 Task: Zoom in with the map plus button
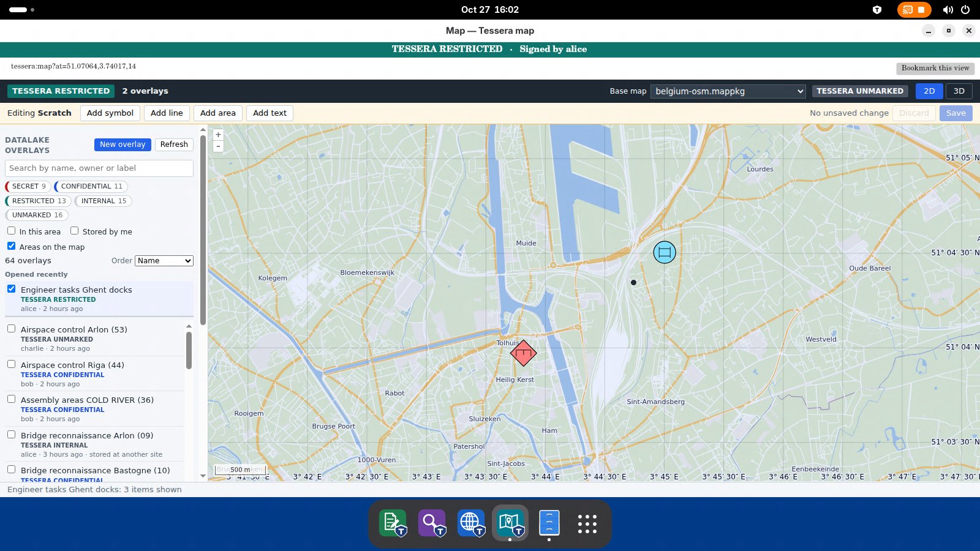click(218, 135)
